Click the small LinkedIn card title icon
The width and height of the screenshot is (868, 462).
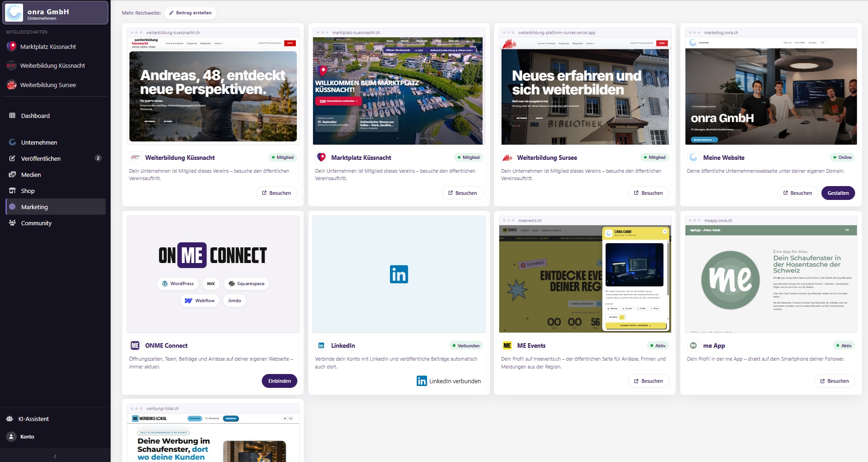tap(321, 345)
